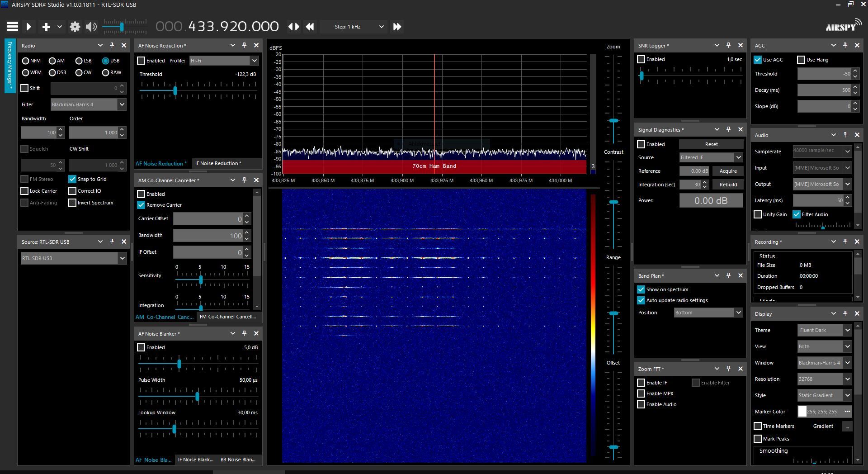Click the Carrier Offset input field
Viewport: 868px width, 474px height.
208,219
